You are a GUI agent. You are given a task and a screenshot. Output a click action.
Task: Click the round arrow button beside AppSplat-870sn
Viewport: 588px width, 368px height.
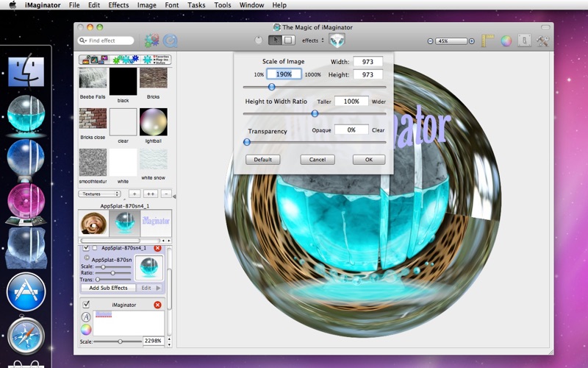click(87, 258)
